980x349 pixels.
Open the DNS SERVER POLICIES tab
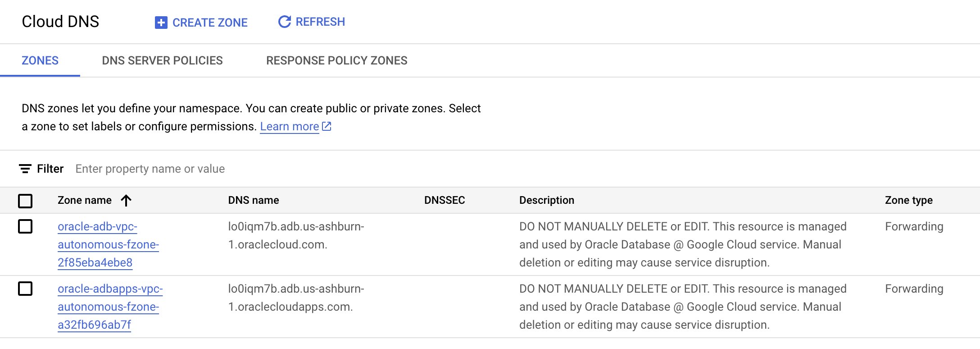162,60
